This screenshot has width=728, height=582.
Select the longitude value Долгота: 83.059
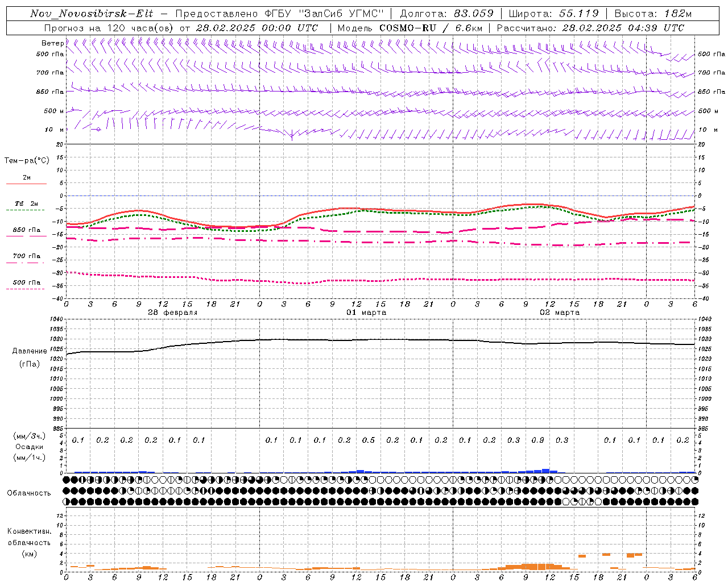point(446,14)
